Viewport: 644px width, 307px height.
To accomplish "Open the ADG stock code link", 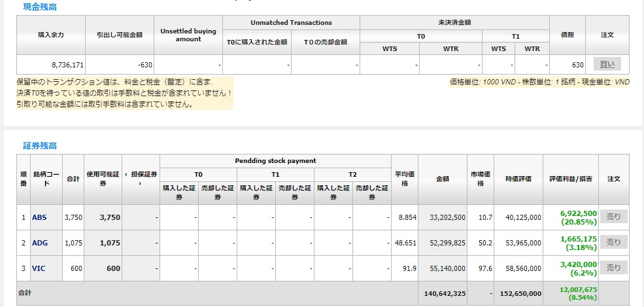I will 40,243.
